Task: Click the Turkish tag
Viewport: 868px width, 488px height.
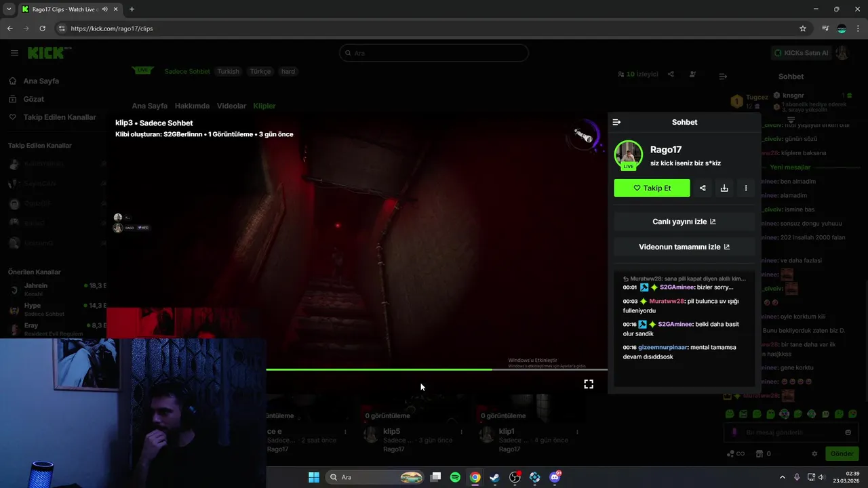Action: 229,71
